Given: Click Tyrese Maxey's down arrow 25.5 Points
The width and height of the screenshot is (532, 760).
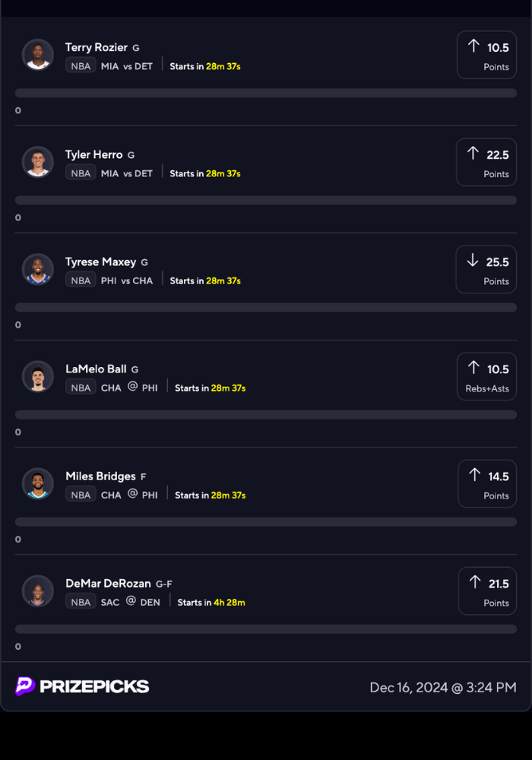Looking at the screenshot, I should tap(486, 269).
